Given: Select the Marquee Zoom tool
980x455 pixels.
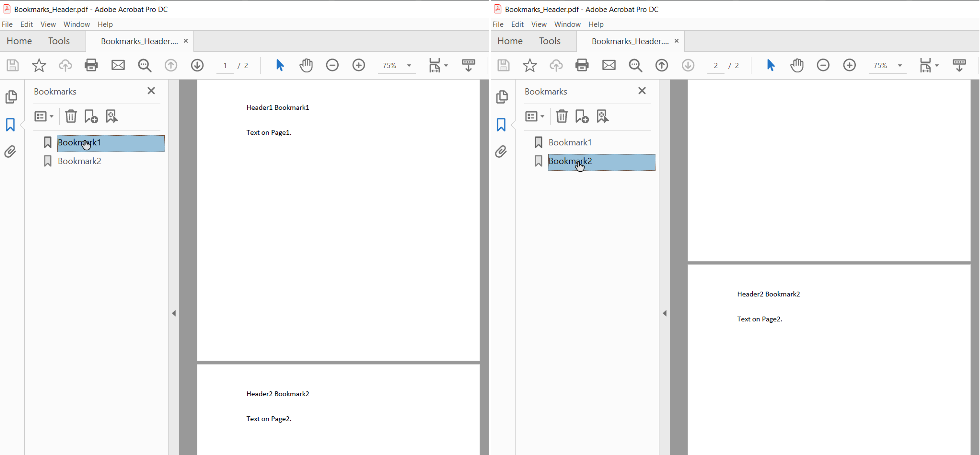Looking at the screenshot, I should 145,65.
